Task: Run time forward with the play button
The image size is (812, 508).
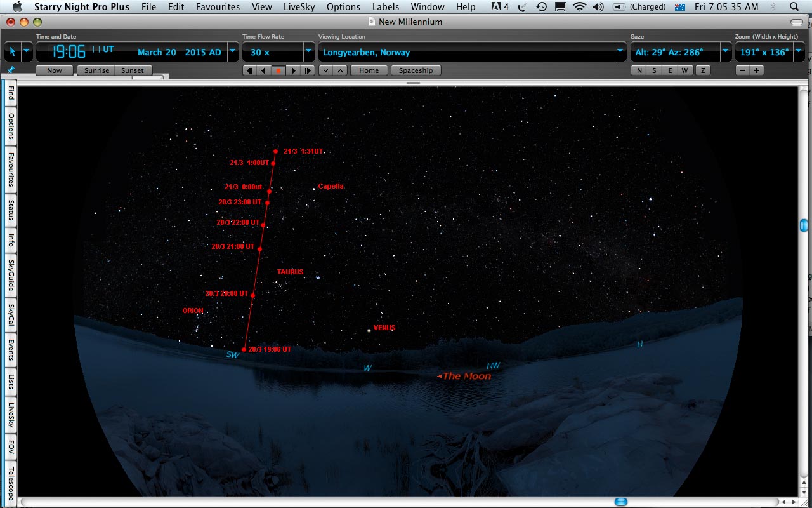Action: (x=293, y=70)
